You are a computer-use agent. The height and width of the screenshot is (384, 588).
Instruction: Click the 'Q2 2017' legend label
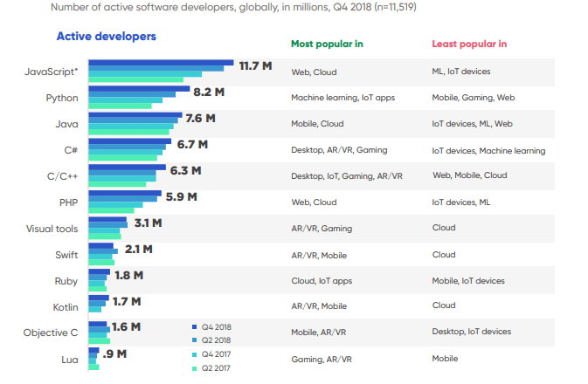[217, 368]
